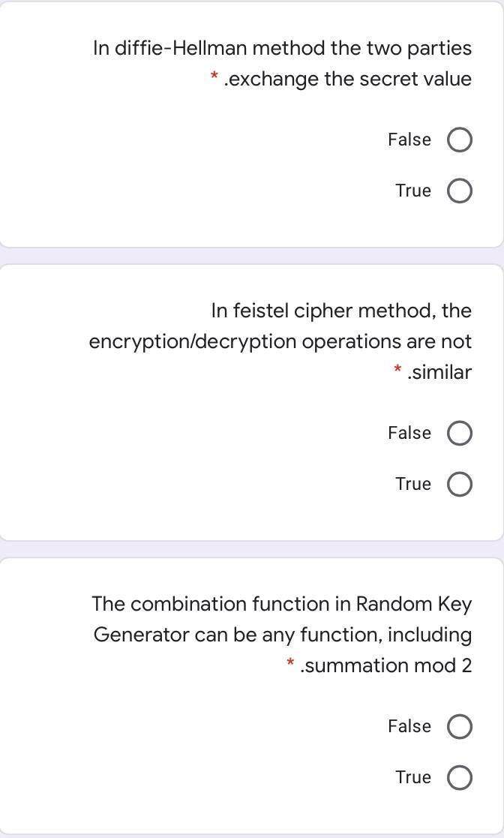Select False for the Diffie-Hellman question

[x=460, y=140]
